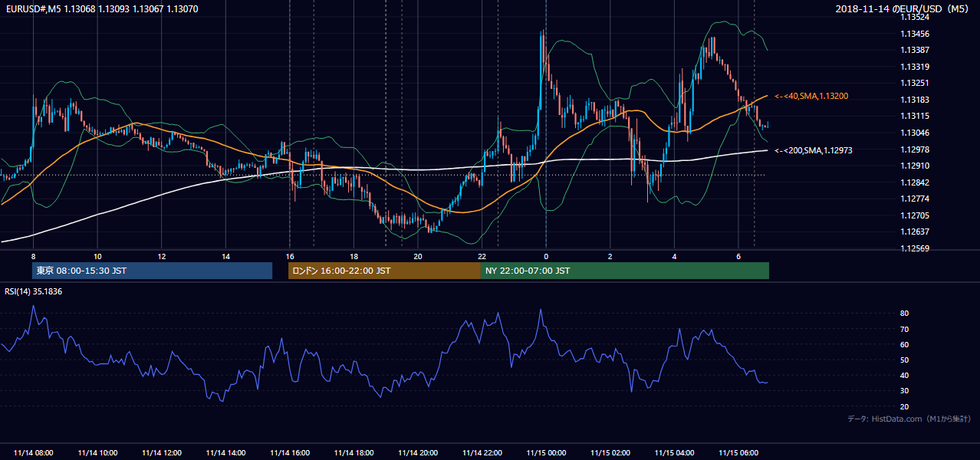Viewport: 980px width, 460px height.
Task: Click the 1.13319 price axis label
Action: [916, 67]
